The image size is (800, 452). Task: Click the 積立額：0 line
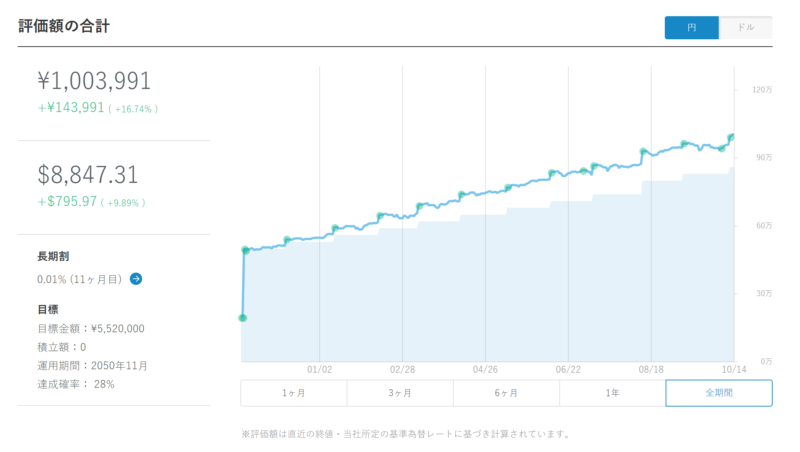pyautogui.click(x=62, y=347)
